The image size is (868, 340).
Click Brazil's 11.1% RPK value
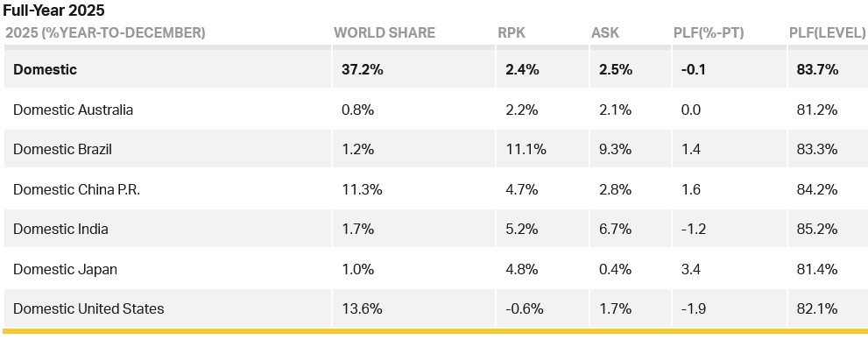point(526,150)
